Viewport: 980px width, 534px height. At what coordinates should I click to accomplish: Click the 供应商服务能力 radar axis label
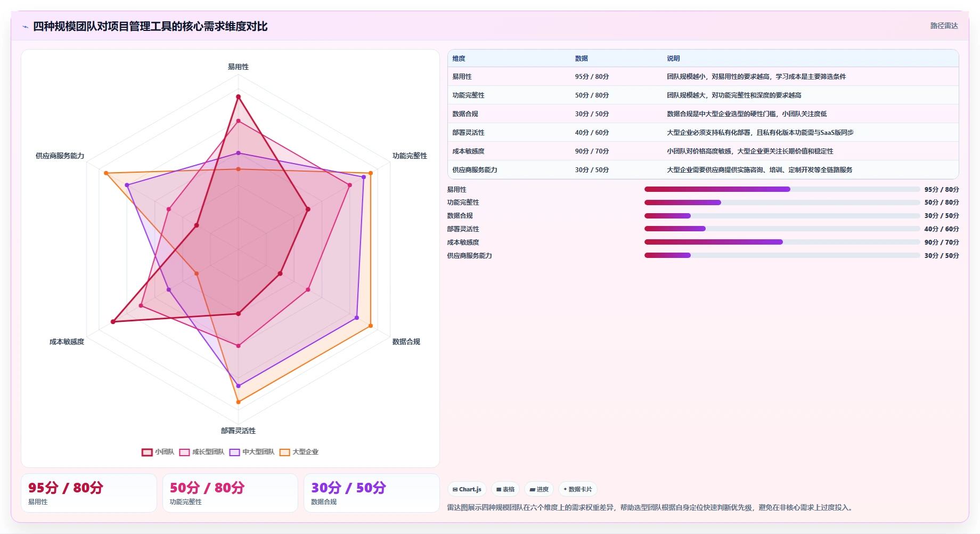[x=60, y=156]
